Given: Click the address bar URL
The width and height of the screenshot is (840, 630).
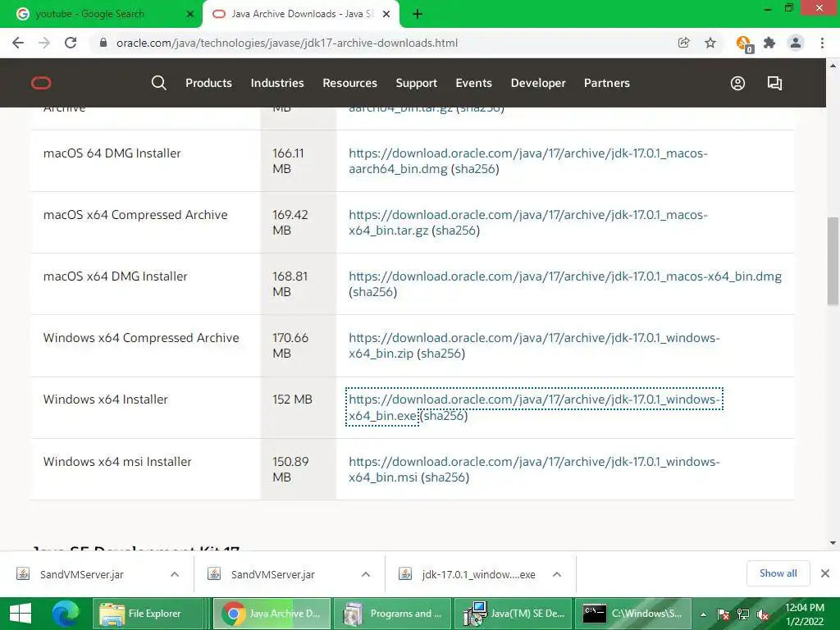Looking at the screenshot, I should click(x=286, y=43).
